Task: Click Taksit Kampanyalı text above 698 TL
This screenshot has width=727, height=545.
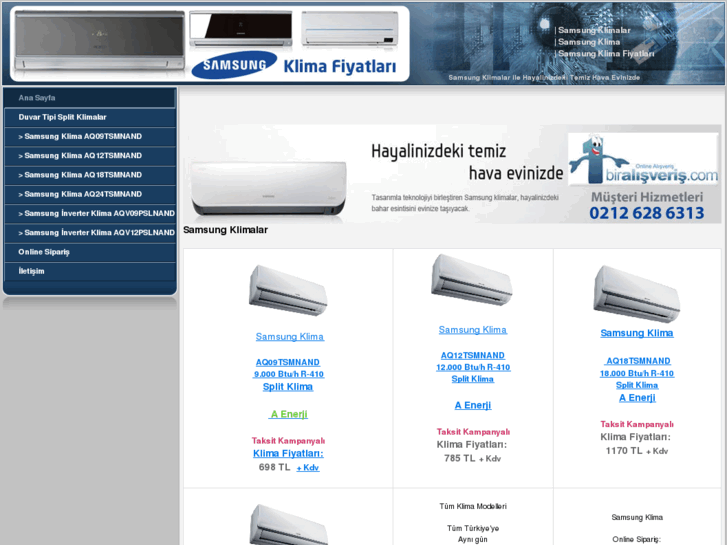Action: pyautogui.click(x=288, y=441)
